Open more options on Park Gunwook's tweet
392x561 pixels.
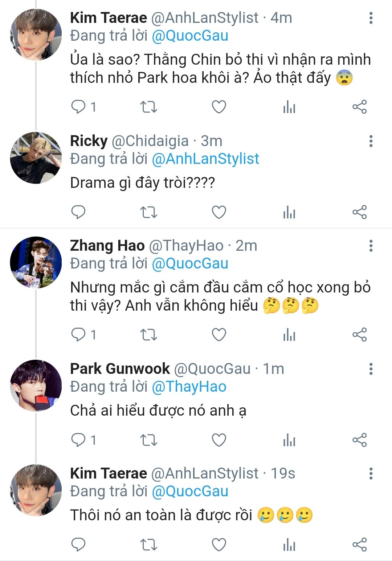(371, 369)
